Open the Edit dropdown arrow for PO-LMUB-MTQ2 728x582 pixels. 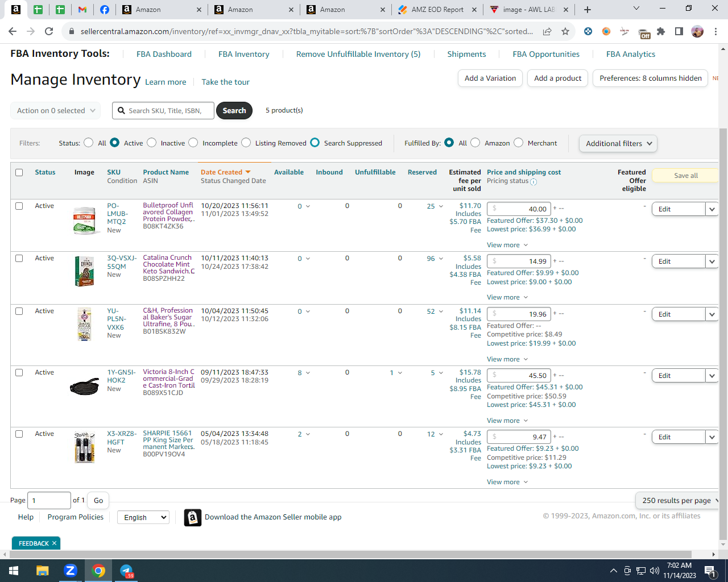tap(712, 209)
